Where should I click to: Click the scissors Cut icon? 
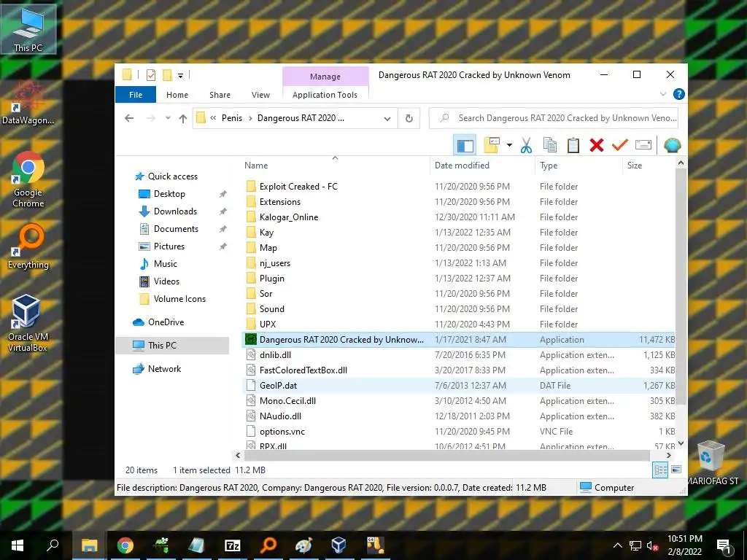click(x=526, y=145)
